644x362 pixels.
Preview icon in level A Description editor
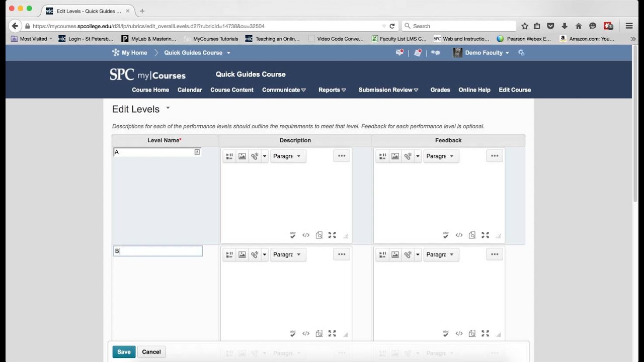[319, 235]
